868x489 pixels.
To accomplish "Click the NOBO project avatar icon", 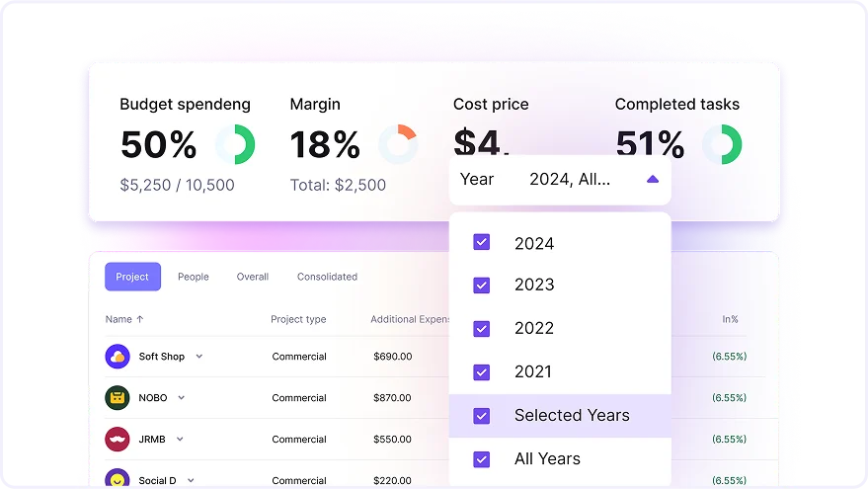I will coord(118,398).
